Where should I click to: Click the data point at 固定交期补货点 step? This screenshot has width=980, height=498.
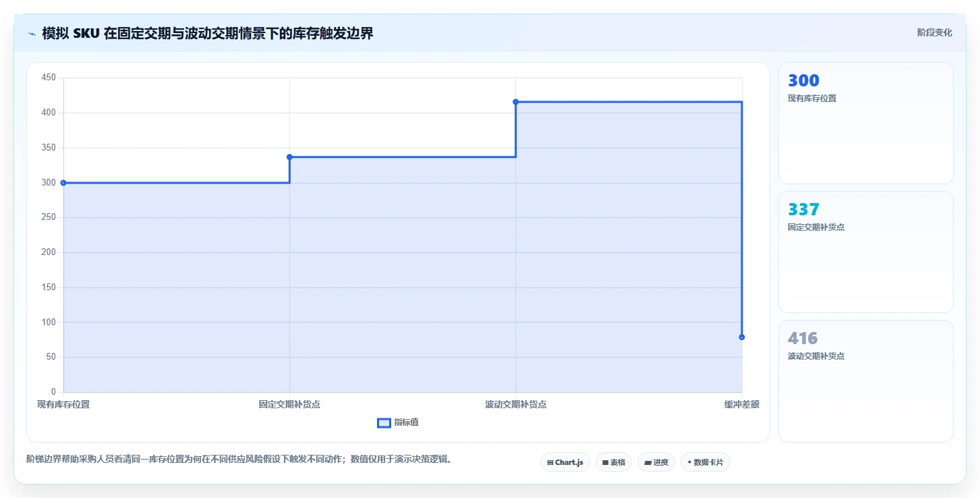pyautogui.click(x=289, y=157)
